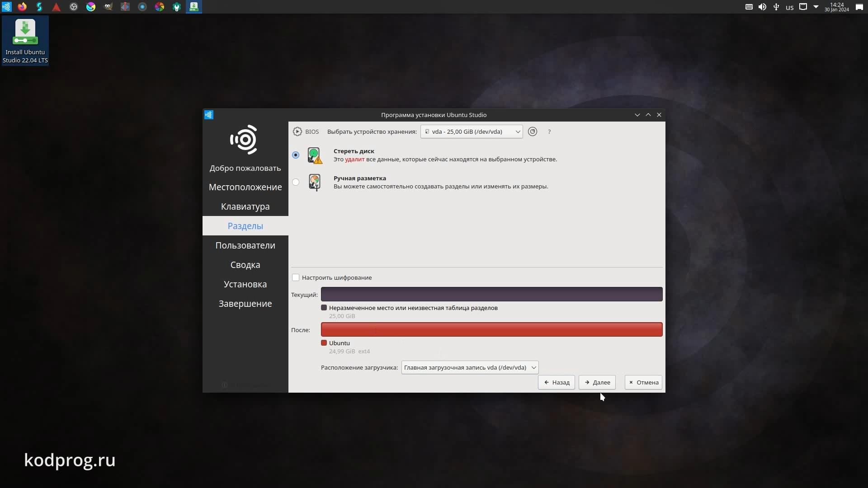Click the '24,99 GiB ext4' partition label

pos(349,352)
